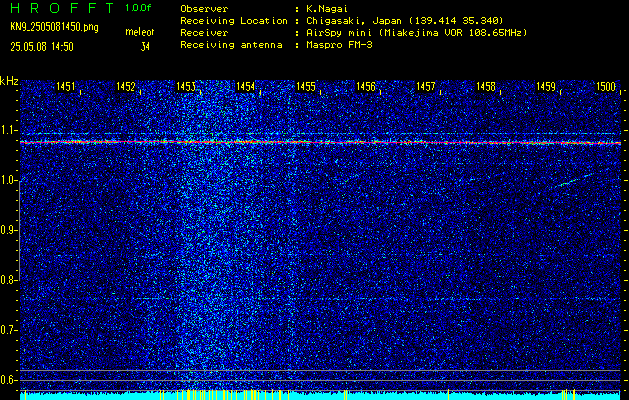The image size is (629, 400).
Task: Click the 1.1 kHz frequency label
Action: pyautogui.click(x=9, y=130)
